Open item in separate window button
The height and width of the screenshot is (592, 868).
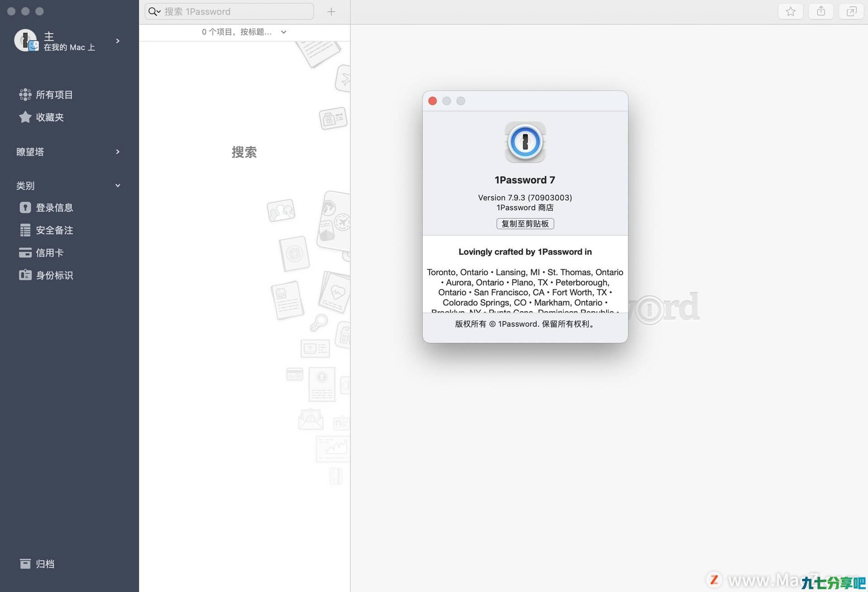851,11
